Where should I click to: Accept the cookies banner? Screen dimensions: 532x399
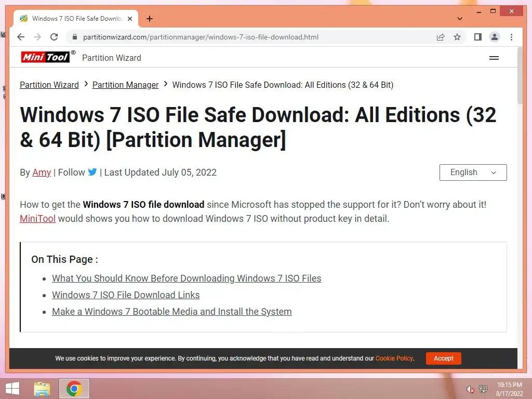click(x=444, y=358)
